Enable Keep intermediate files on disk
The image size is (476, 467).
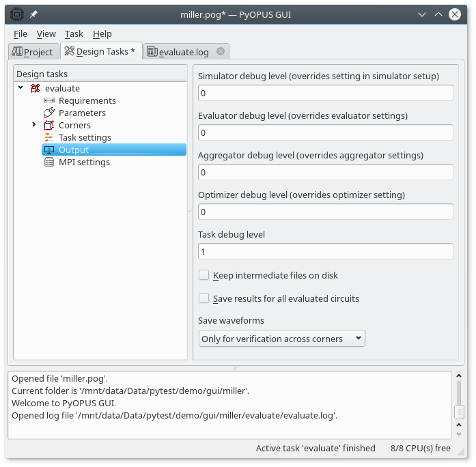point(204,275)
